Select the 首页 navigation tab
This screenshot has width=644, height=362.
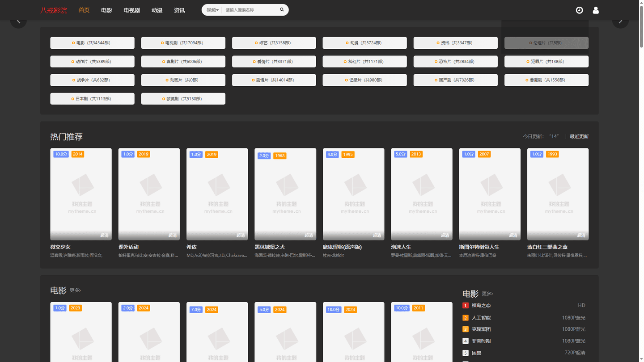coord(84,10)
